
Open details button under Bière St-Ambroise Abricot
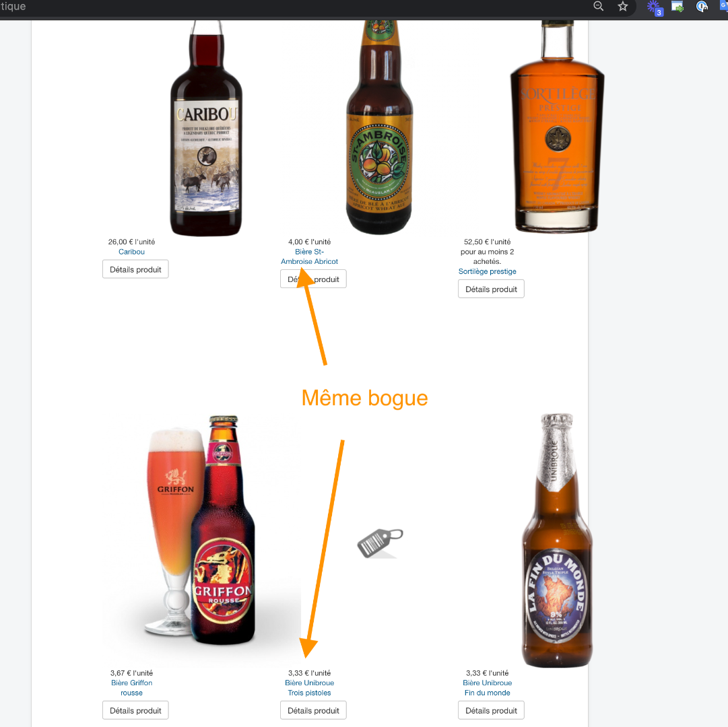[x=313, y=279]
